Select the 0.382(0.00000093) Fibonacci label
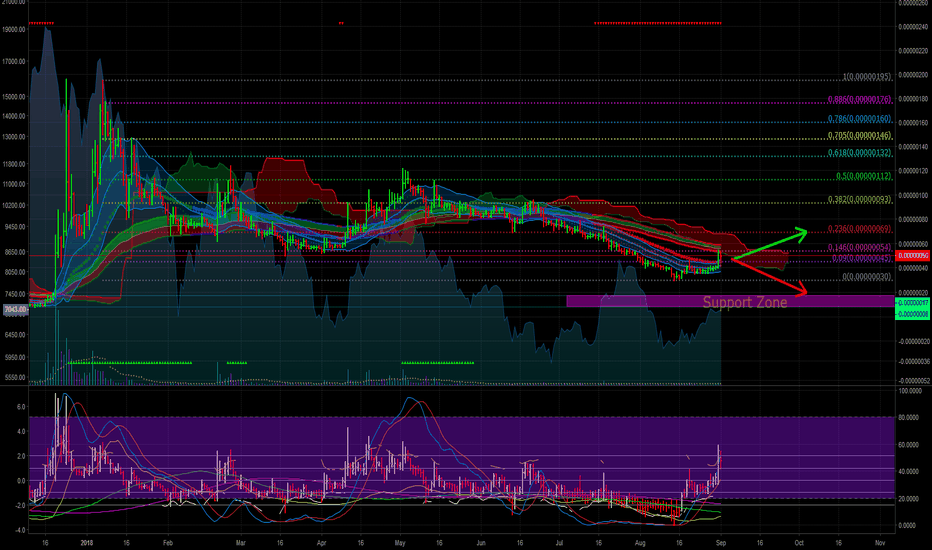This screenshot has height=550, width=932. pos(859,199)
